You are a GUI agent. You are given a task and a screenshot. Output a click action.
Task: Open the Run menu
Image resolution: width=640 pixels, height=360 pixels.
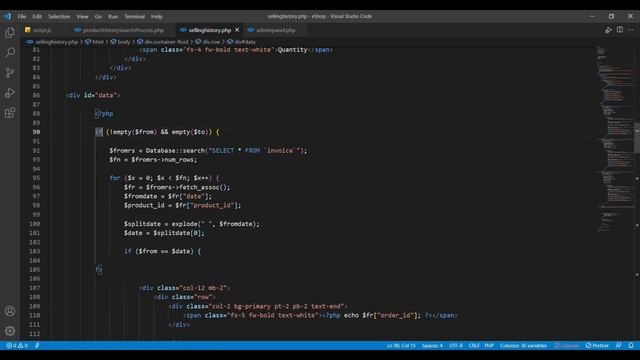pyautogui.click(x=113, y=16)
